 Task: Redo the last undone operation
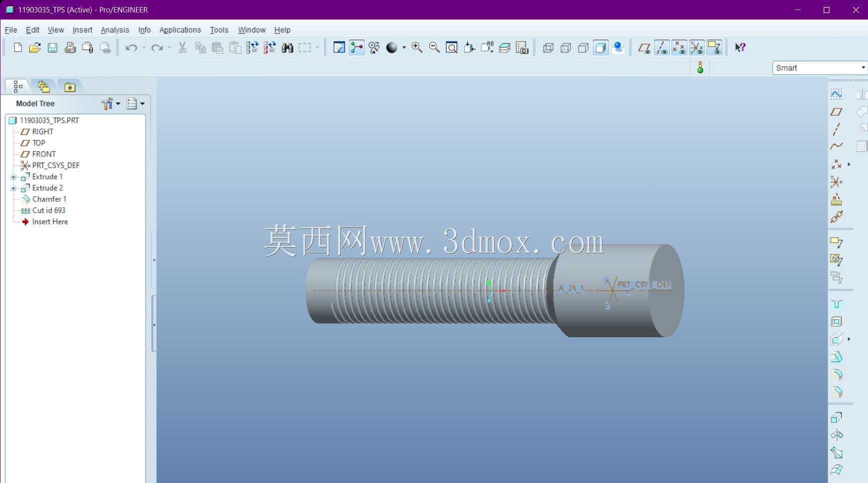(x=157, y=47)
